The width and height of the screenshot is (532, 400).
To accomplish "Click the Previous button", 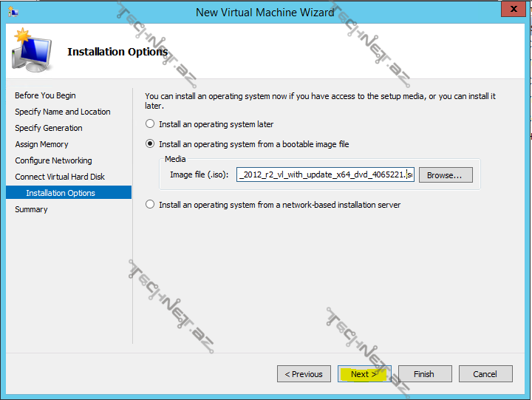I will (x=304, y=374).
